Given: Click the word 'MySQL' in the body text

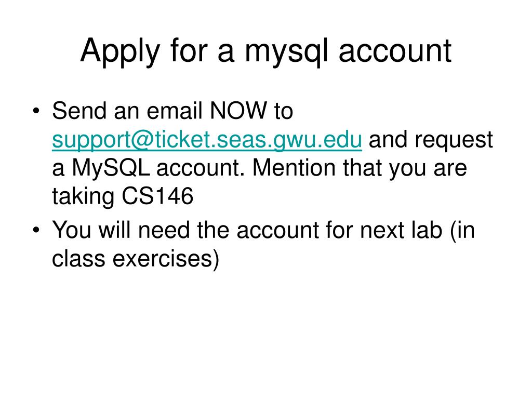Looking at the screenshot, I should point(111,168).
